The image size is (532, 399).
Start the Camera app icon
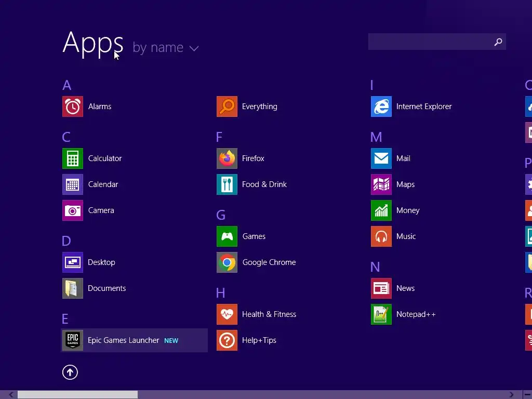(73, 210)
